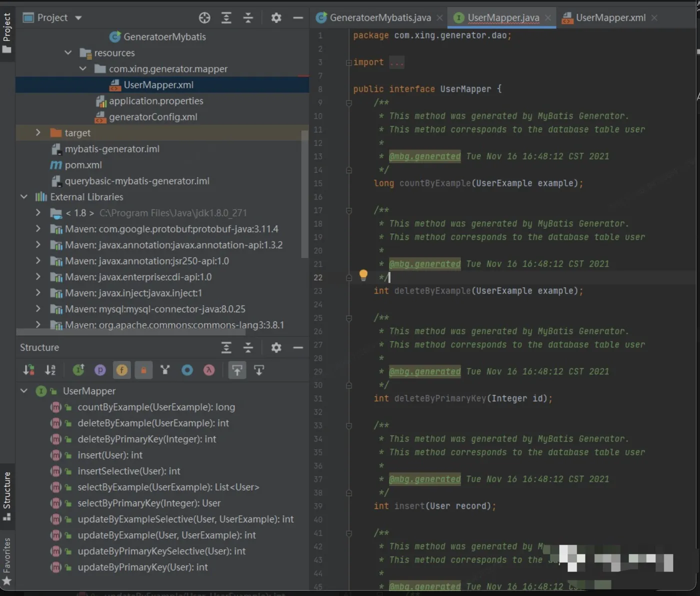Click the Sort by Visibility icon
Viewport: 700px width, 596px height.
tap(29, 370)
